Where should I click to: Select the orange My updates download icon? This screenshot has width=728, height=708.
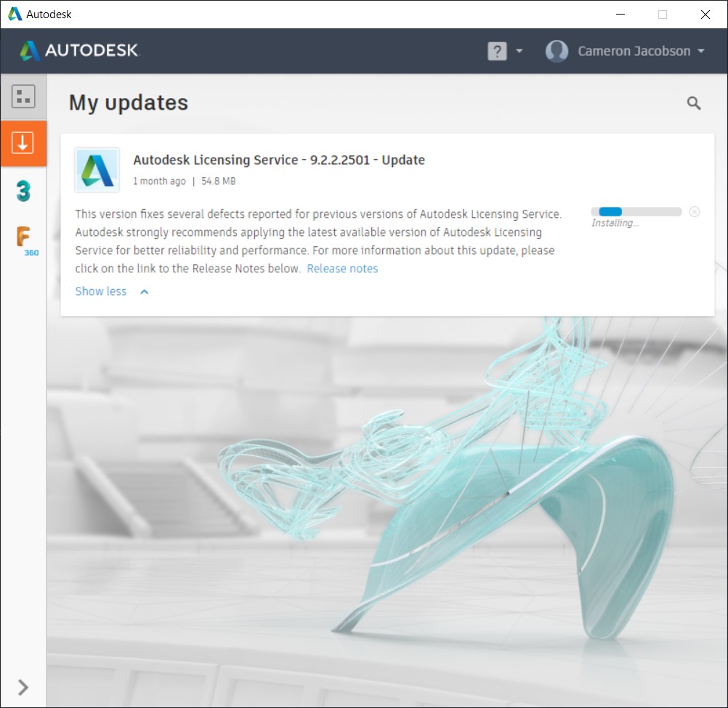coord(23,143)
